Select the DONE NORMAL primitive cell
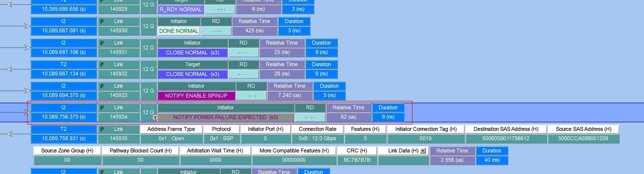 click(x=179, y=31)
